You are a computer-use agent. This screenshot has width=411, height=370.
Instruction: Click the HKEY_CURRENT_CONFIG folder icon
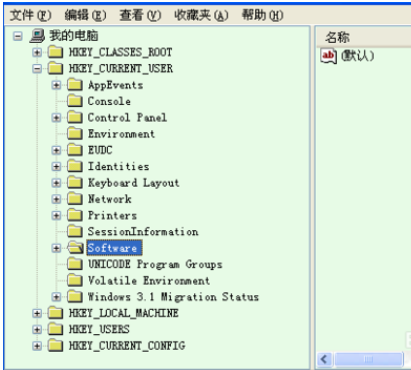[x=55, y=345]
